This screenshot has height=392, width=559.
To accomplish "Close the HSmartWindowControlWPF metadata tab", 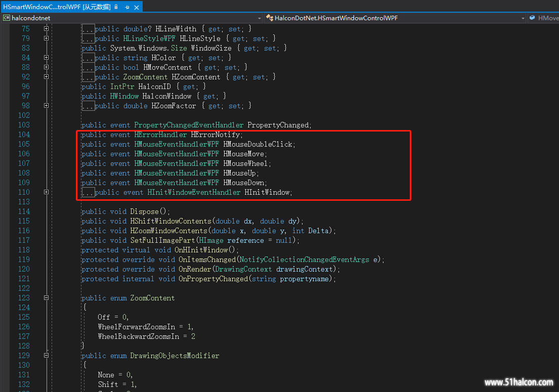I will [136, 7].
